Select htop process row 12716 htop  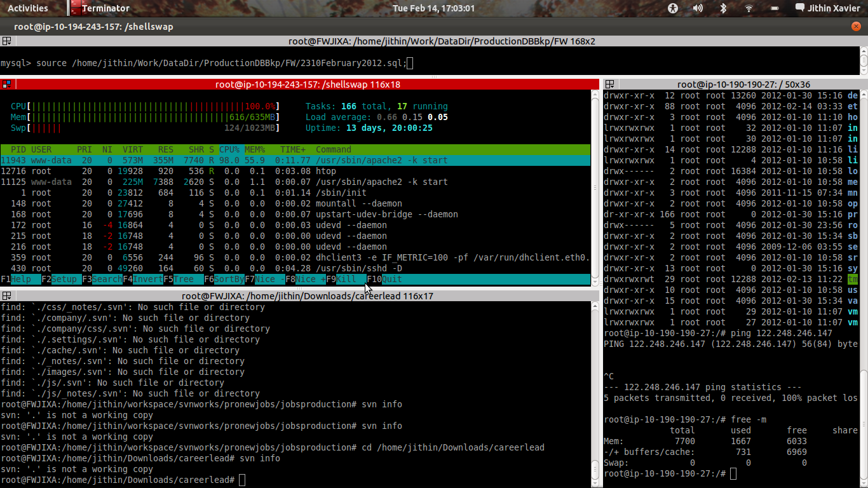pyautogui.click(x=295, y=171)
